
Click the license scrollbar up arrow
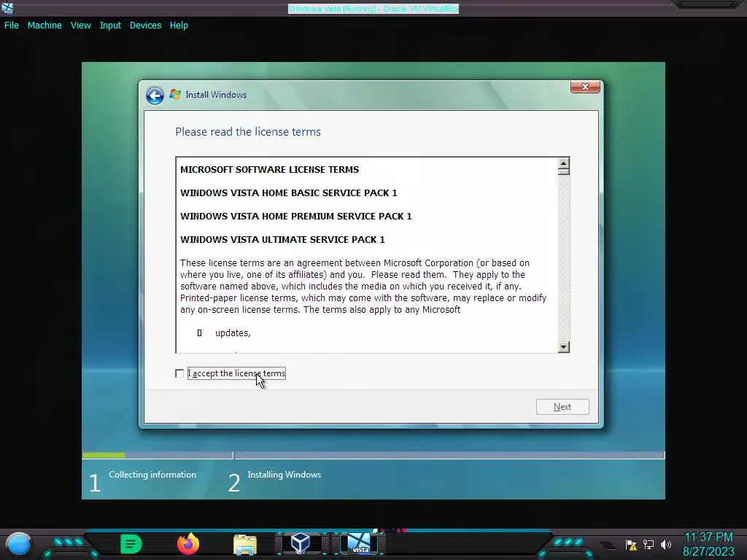[x=564, y=163]
